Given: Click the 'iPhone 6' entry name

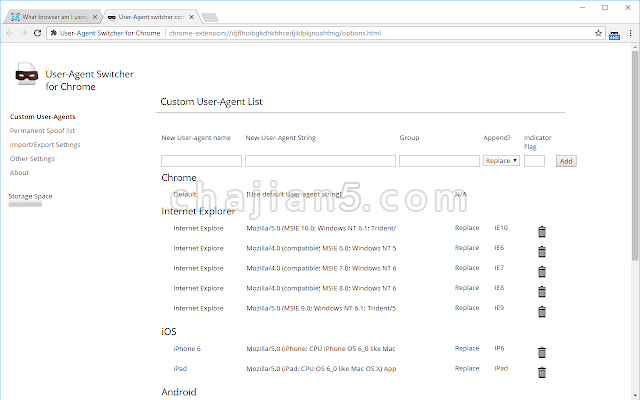Looking at the screenshot, I should click(187, 349).
